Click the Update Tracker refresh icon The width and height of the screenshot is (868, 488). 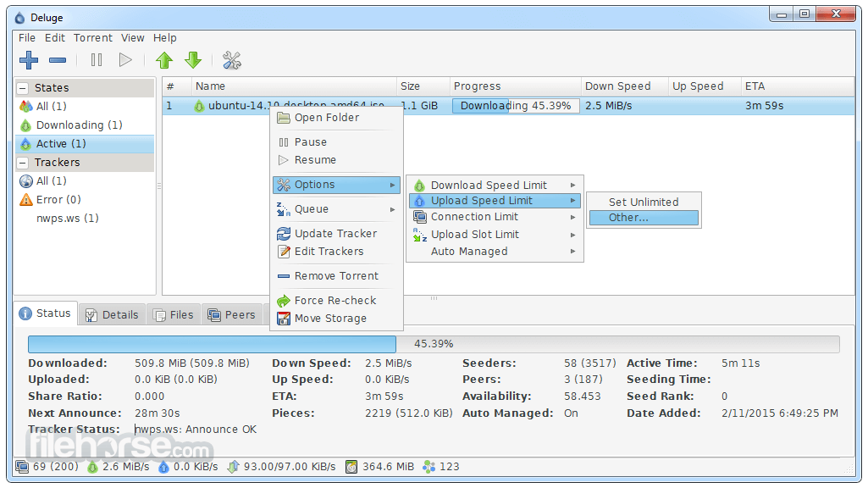pyautogui.click(x=284, y=234)
